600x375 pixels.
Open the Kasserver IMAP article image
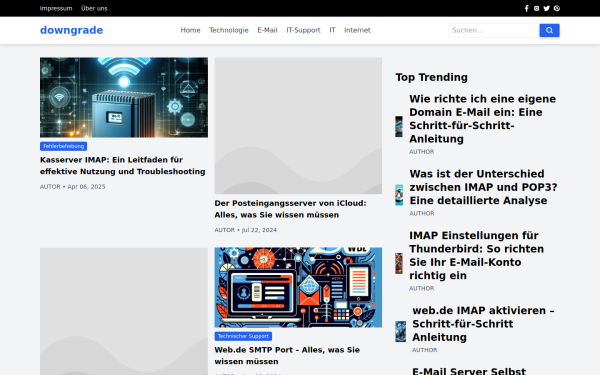pyautogui.click(x=124, y=98)
